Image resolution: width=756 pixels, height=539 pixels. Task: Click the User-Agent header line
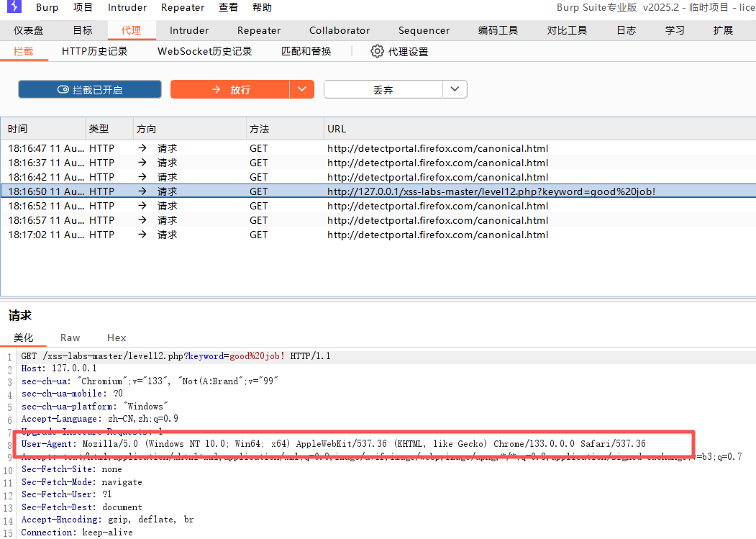333,443
